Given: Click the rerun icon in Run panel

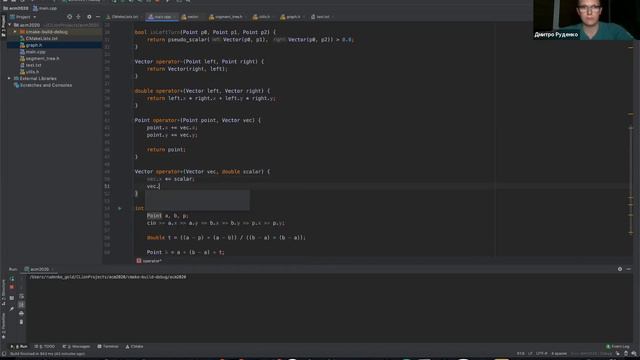Looking at the screenshot, I should [12, 279].
